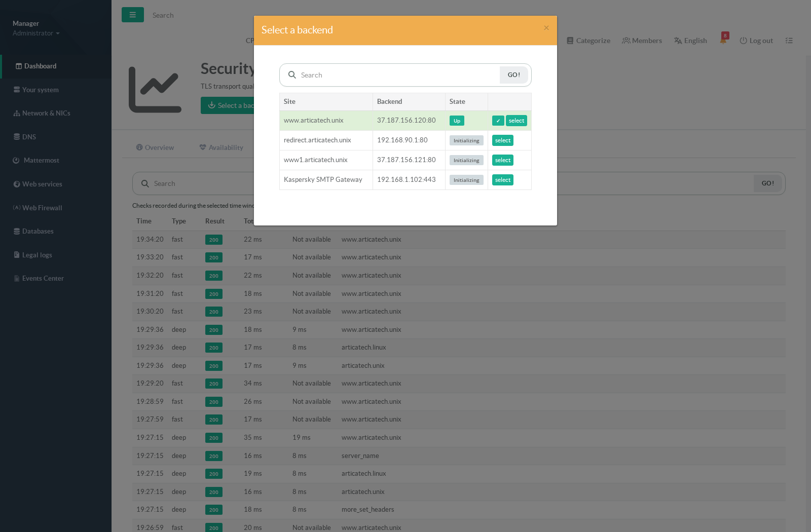This screenshot has height=532, width=811.
Task: Click backend address 37.187.156.121:80
Action: [x=406, y=160]
